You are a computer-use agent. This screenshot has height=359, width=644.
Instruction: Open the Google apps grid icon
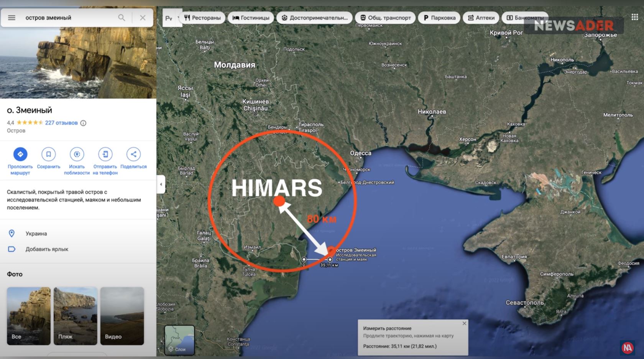634,17
